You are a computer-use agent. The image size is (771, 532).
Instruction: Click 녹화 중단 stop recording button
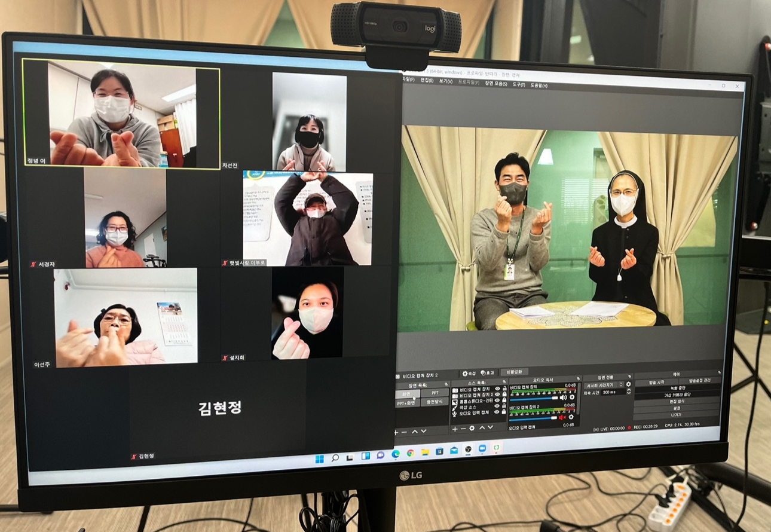pyautogui.click(x=677, y=389)
